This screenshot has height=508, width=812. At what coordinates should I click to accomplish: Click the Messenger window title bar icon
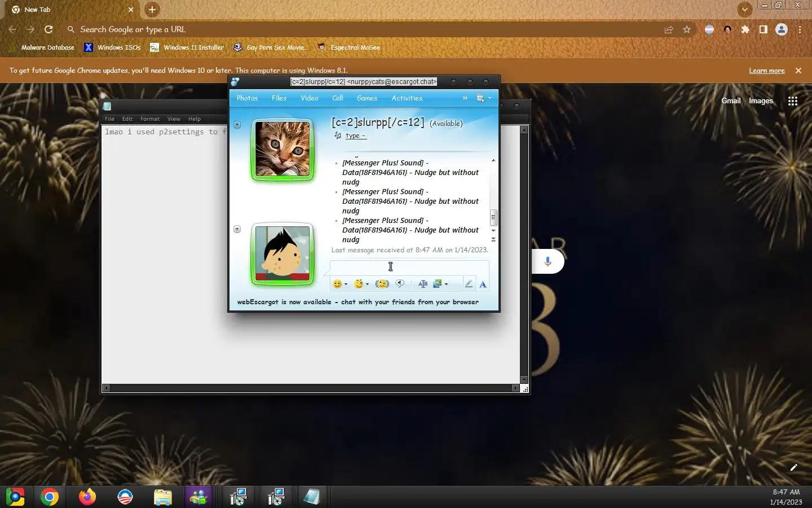pyautogui.click(x=235, y=82)
